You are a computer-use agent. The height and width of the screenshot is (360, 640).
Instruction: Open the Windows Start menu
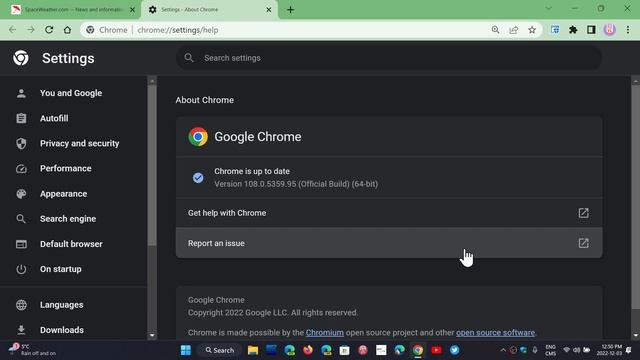186,350
